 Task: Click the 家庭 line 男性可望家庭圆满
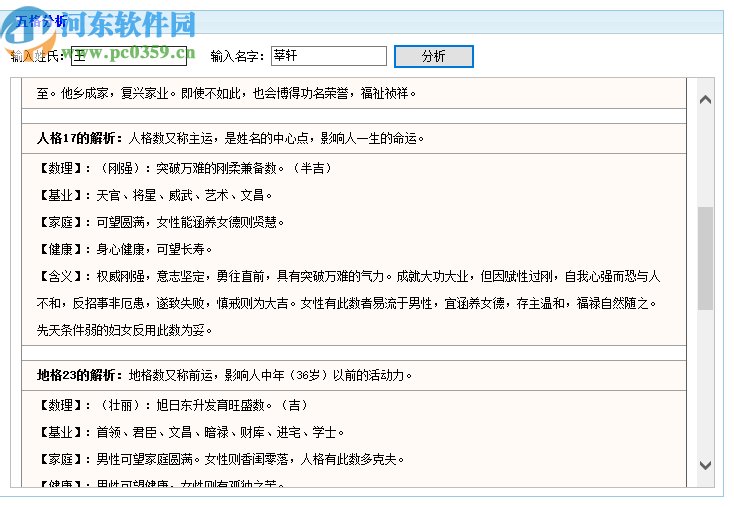(220, 460)
